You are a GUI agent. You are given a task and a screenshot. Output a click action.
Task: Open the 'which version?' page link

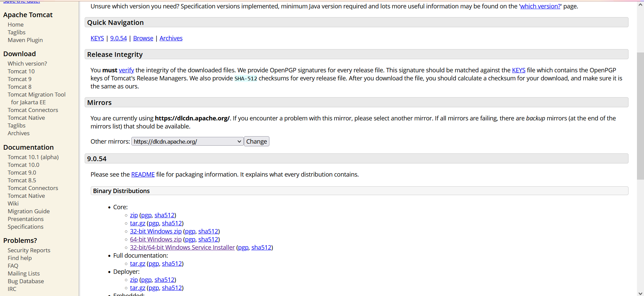pos(541,6)
